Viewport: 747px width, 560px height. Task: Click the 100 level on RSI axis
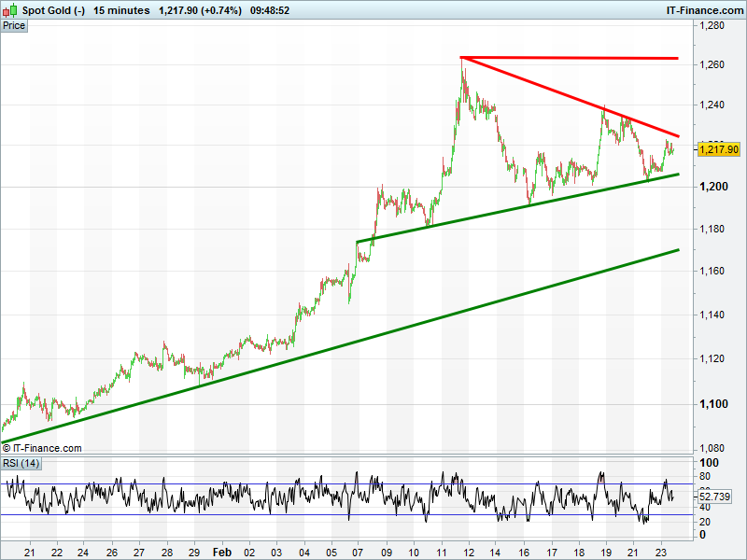(709, 463)
